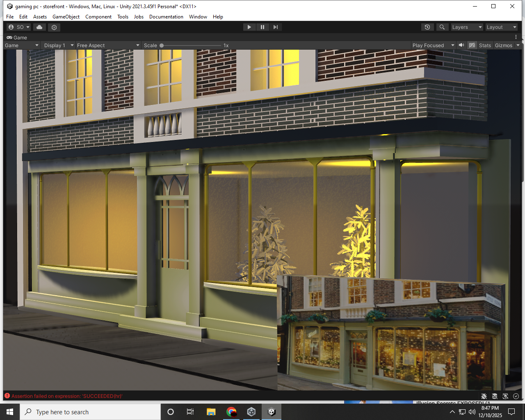
Task: Open the Windows notification center
Action: (511, 412)
